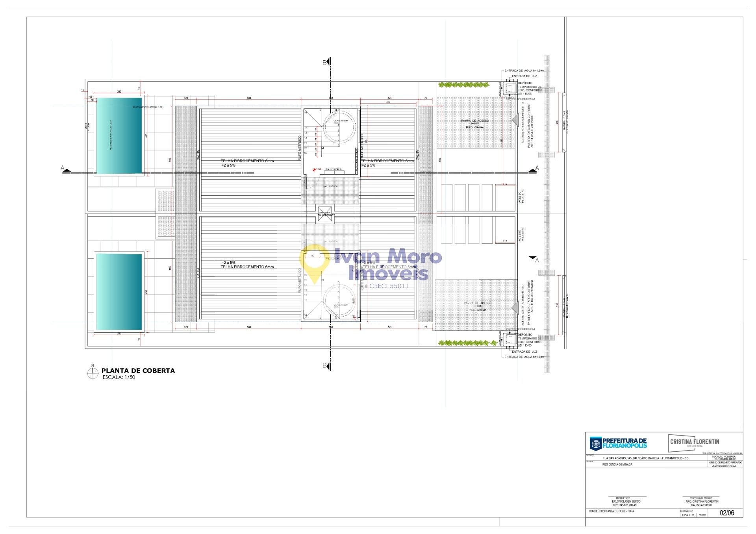Click the upper 'RAMPA DE ACESSO' label
The height and width of the screenshot is (534, 756).
[x=475, y=121]
